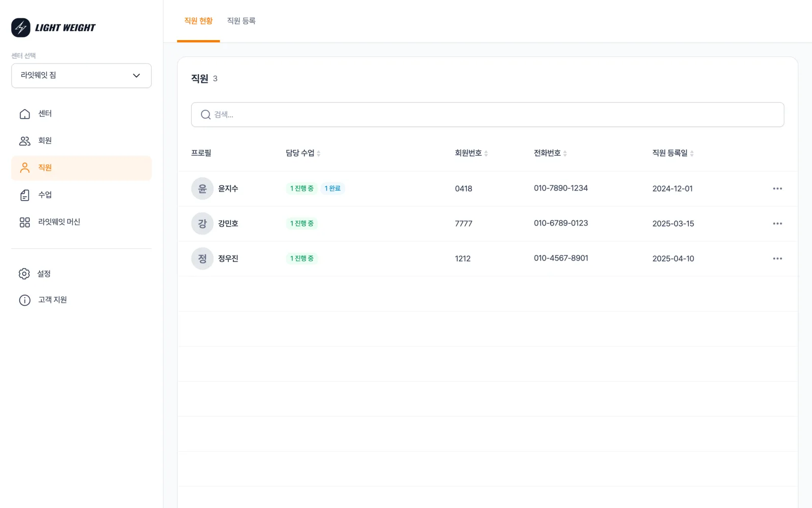Click the 프로필 column header
This screenshot has width=812, height=508.
tap(201, 153)
